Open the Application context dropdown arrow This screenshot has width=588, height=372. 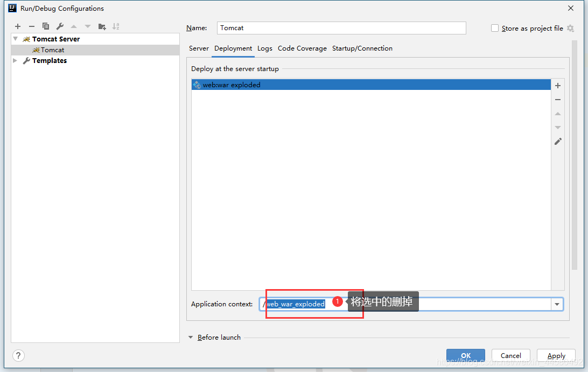[x=557, y=304]
